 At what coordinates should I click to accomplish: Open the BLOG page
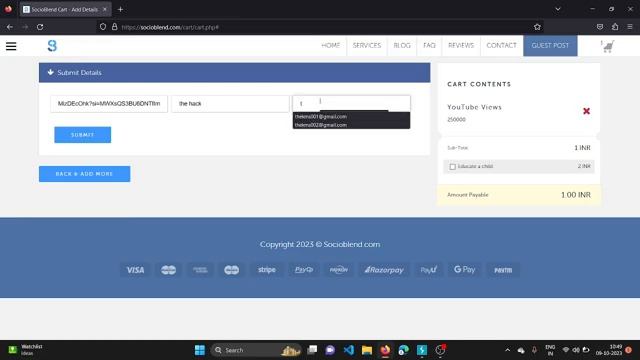tap(402, 45)
